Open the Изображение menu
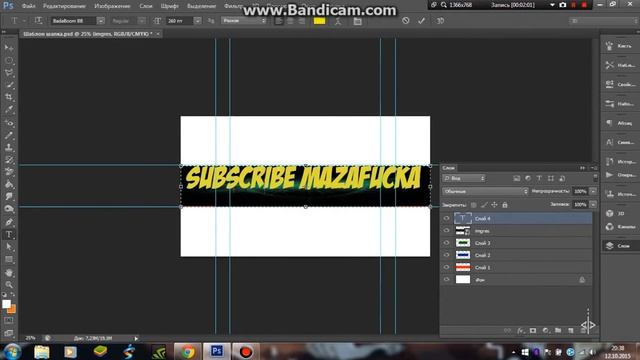Viewport: 640px width, 360px height. (112, 6)
